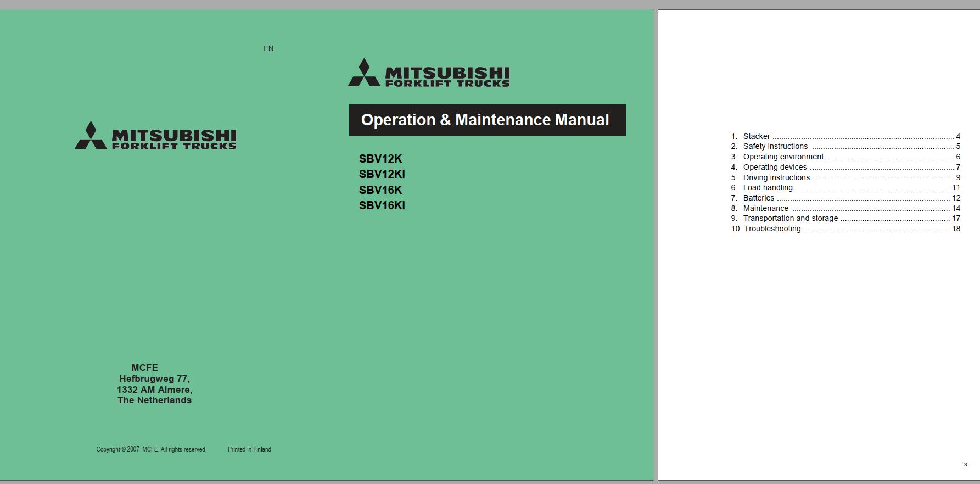The image size is (980, 484).
Task: Click the 'Printed in Finland' text
Action: click(x=249, y=449)
